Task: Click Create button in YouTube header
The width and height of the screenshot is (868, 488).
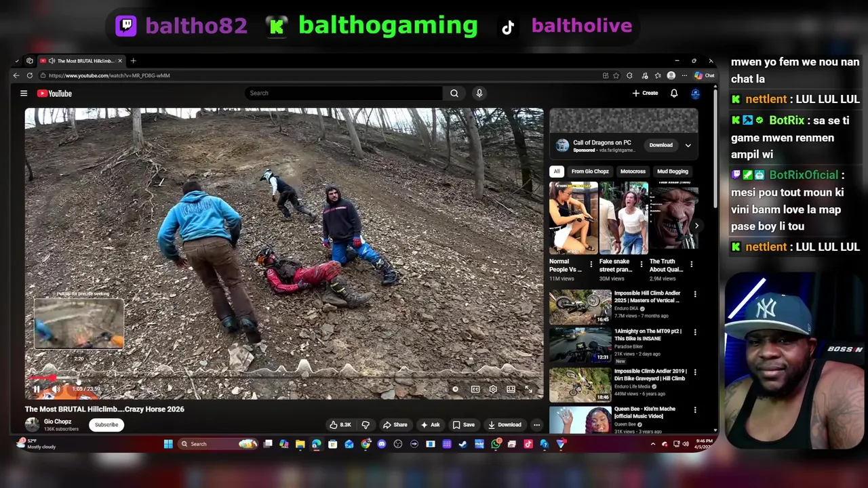Action: (x=645, y=94)
